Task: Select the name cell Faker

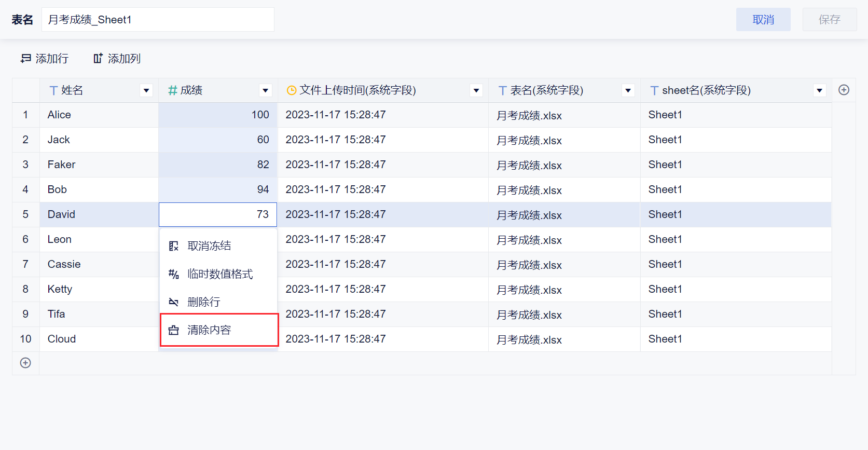Action: click(x=99, y=165)
